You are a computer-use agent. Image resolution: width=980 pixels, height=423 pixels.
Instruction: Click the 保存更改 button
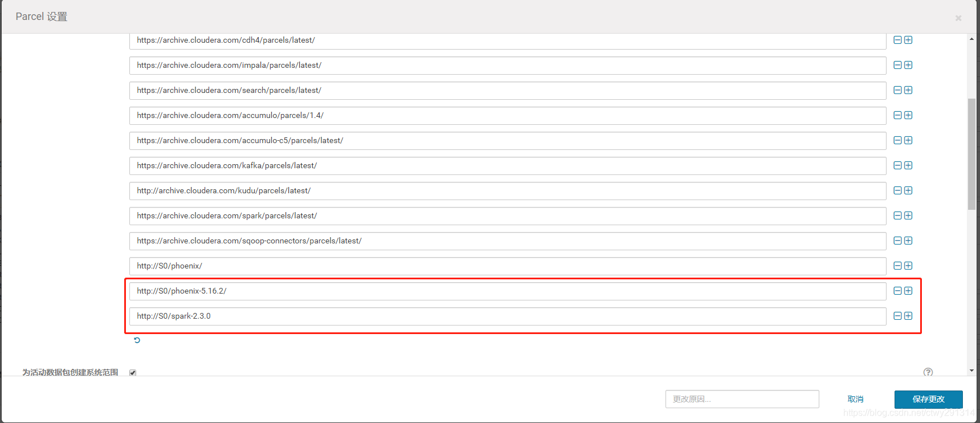[929, 399]
